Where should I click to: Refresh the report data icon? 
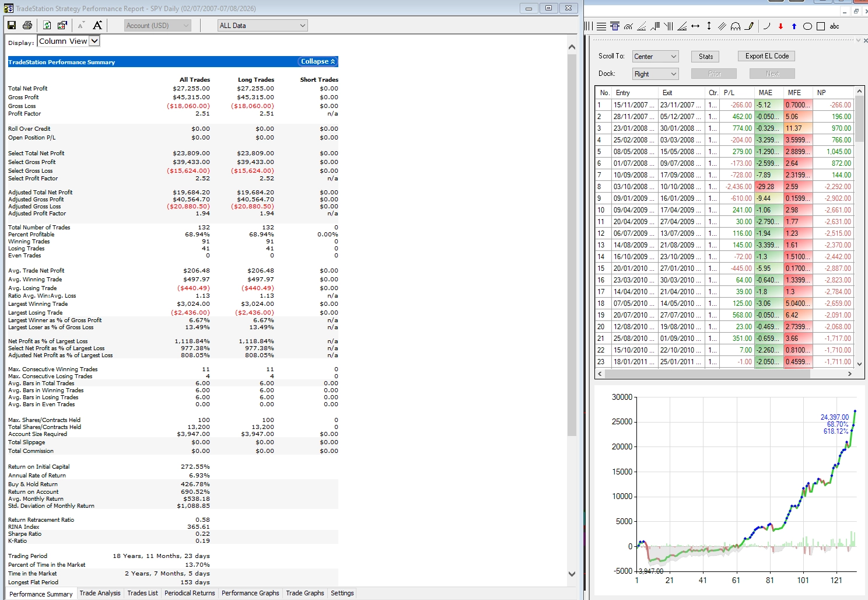click(47, 25)
